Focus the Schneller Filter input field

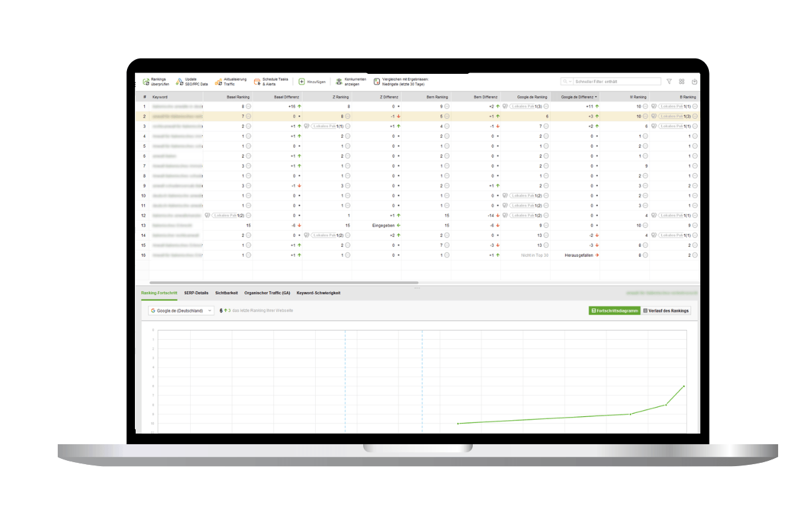point(617,82)
